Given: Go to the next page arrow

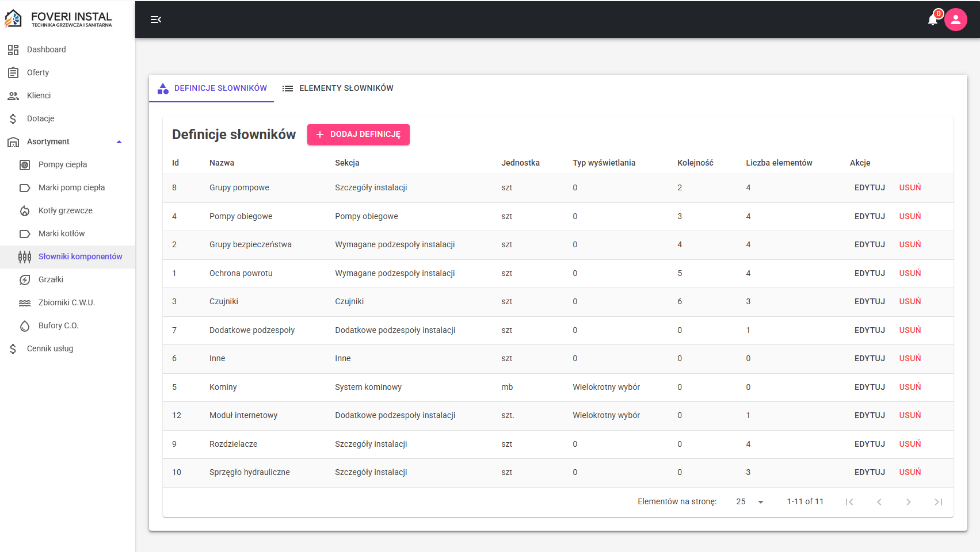Looking at the screenshot, I should tap(909, 502).
